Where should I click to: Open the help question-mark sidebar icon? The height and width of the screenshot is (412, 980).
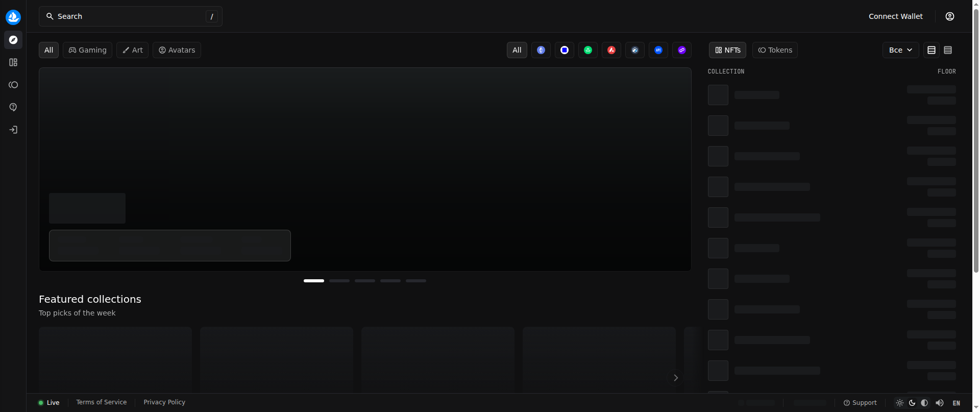[13, 107]
